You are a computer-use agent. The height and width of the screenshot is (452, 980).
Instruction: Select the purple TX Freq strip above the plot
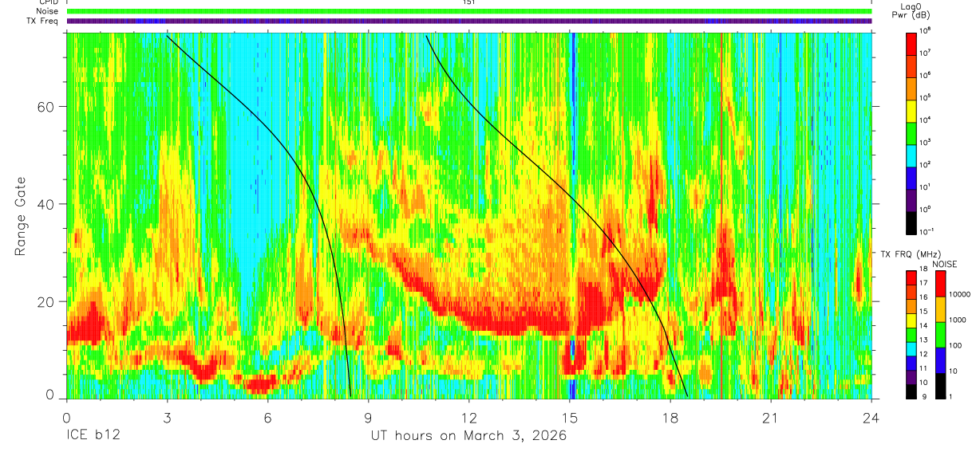[469, 21]
